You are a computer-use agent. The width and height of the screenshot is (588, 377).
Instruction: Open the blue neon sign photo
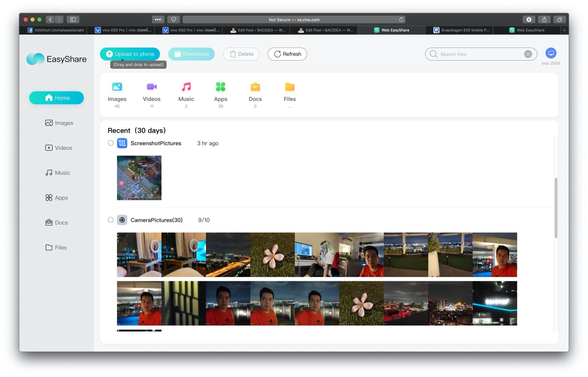point(495,303)
